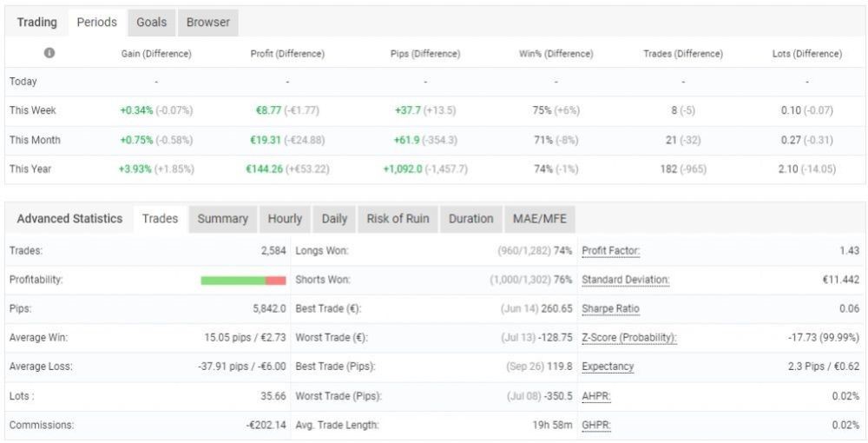Click the €144.26 yearly profit value
Viewport: 868px width, 443px height.
click(264, 169)
